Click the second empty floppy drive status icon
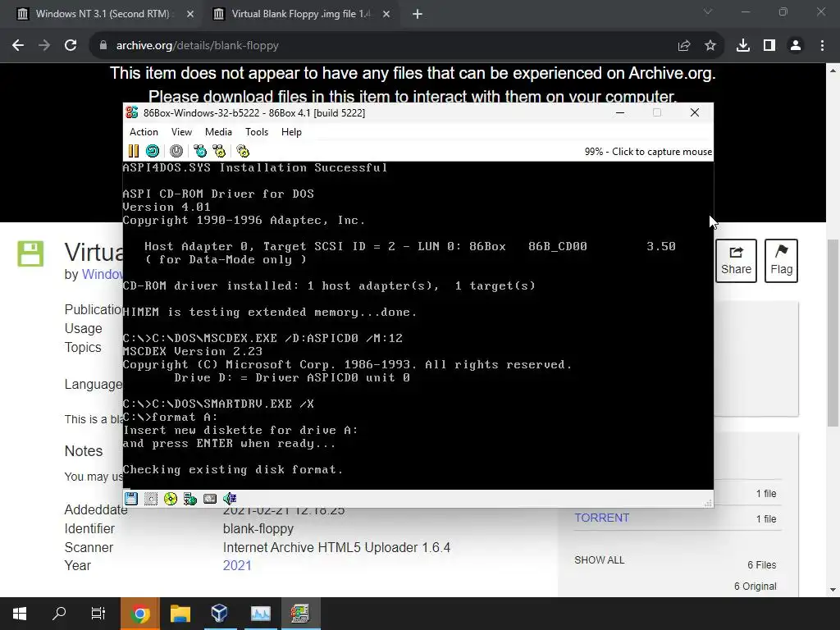Viewport: 840px width, 630px height. pos(151,499)
